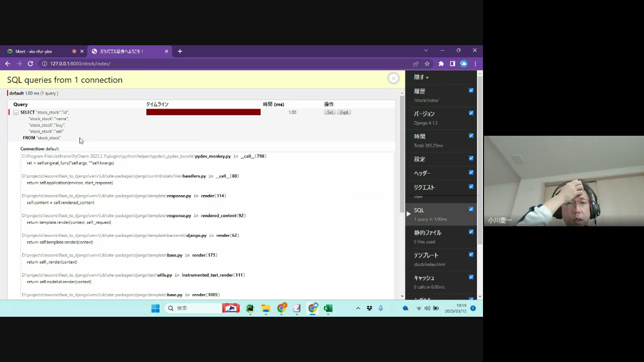The height and width of the screenshot is (362, 644).
Task: Click the share page icon
Action: coord(416,64)
